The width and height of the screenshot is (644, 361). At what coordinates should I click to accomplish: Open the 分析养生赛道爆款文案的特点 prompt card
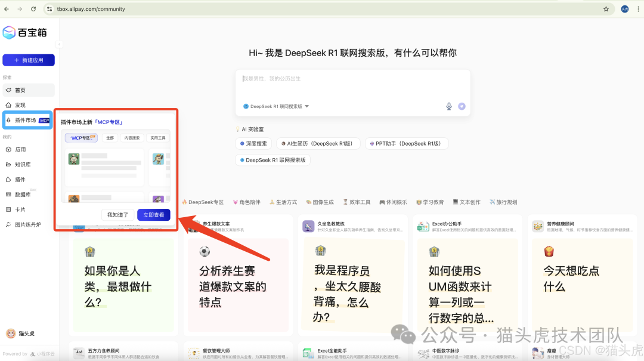pos(238,285)
